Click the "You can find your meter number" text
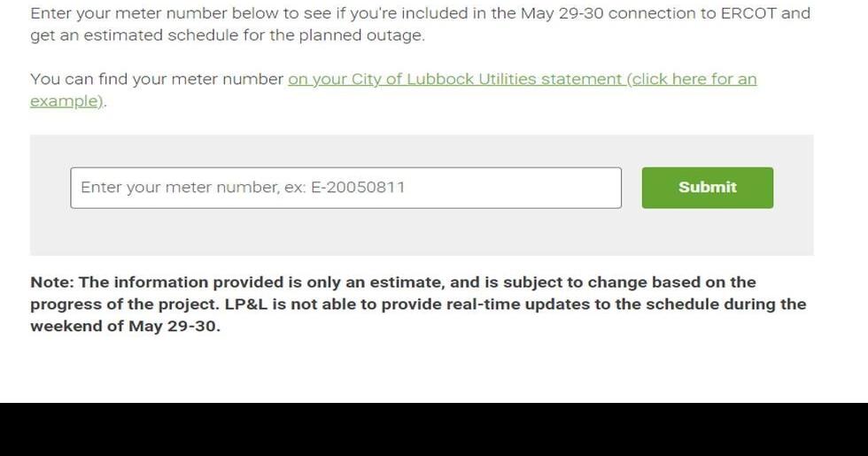Screen dimensions: 868x456 point(157,80)
